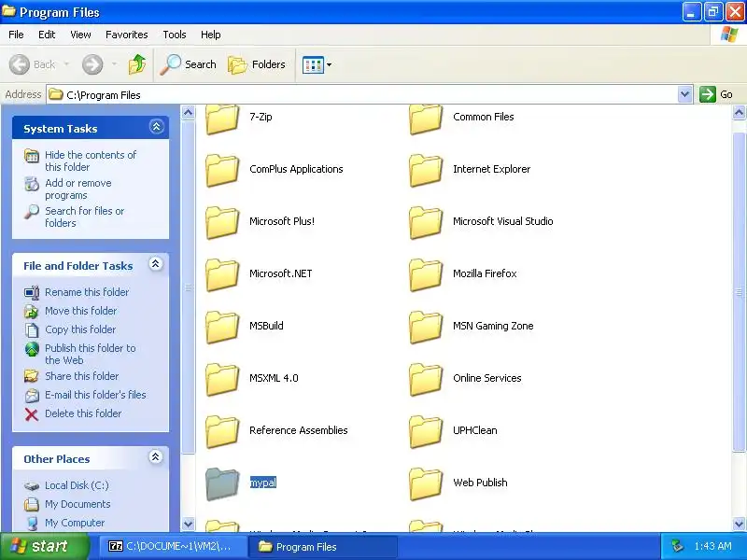Select the Reference Assemblies folder icon
Image resolution: width=747 pixels, height=560 pixels.
(x=222, y=431)
